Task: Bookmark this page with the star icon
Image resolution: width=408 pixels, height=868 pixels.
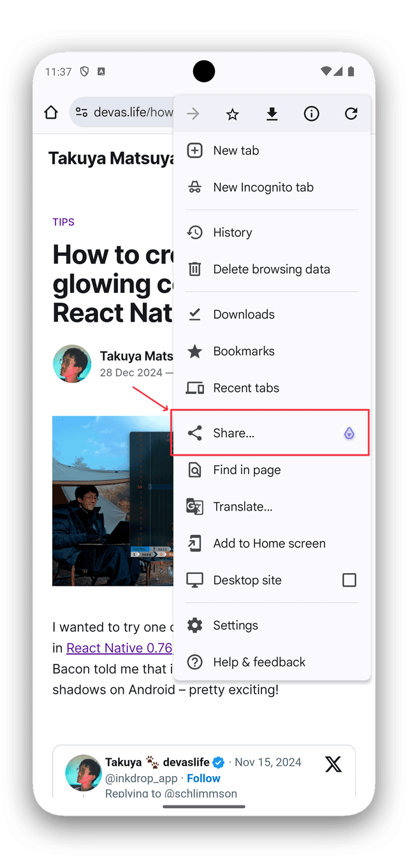Action: [x=233, y=114]
